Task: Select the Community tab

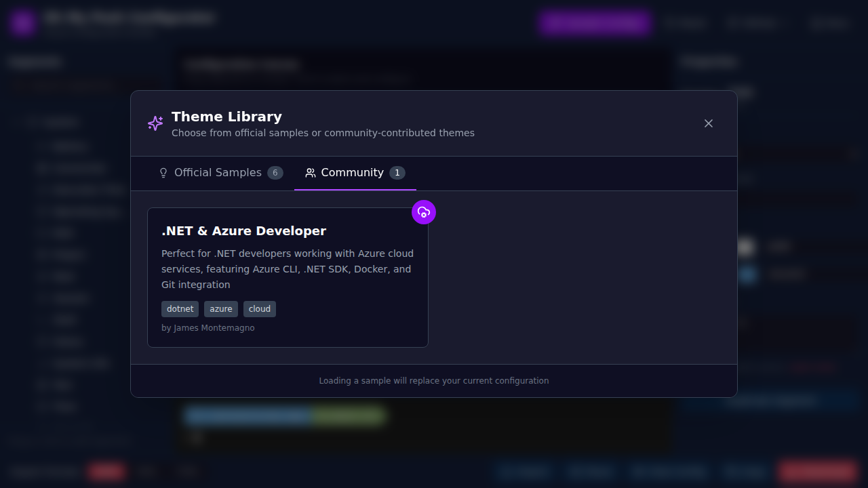Action: coord(355,173)
